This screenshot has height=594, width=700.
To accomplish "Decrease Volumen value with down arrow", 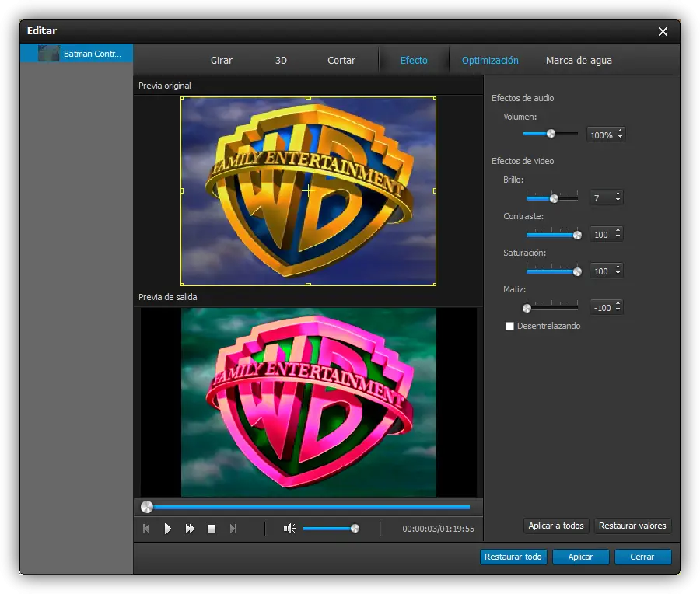I will (x=620, y=138).
